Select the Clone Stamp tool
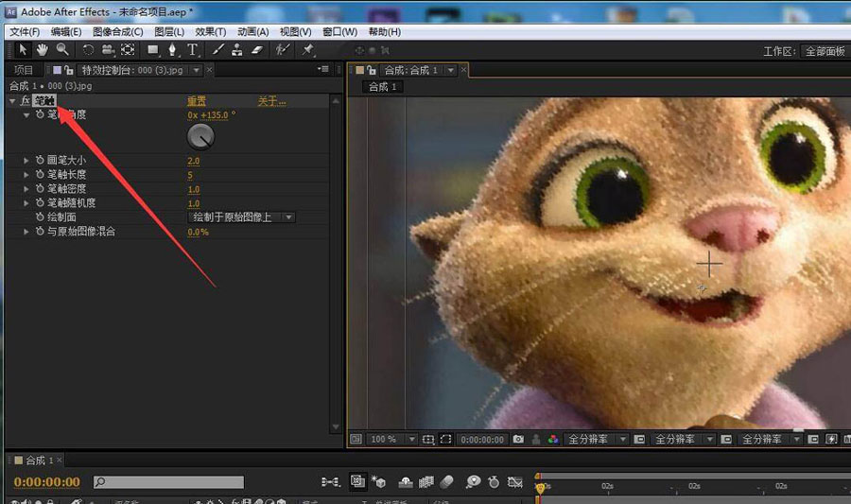This screenshot has width=851, height=504. point(237,50)
